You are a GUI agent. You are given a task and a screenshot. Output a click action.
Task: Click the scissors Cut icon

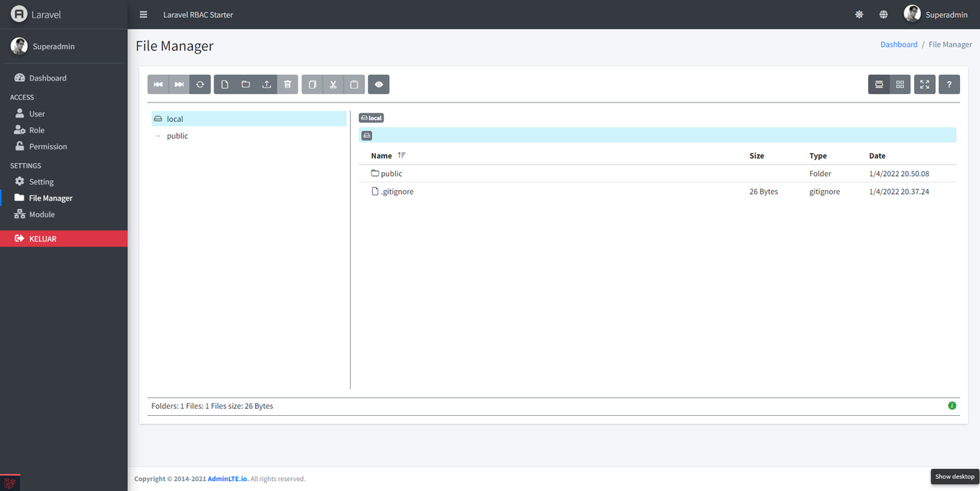[x=333, y=84]
